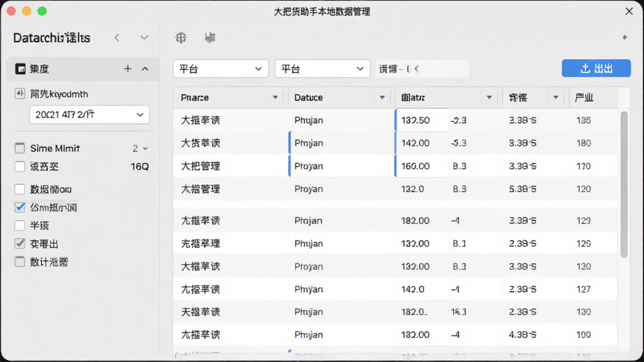
Task: Expand the Sime Mimit count dropdown
Action: (x=145, y=148)
